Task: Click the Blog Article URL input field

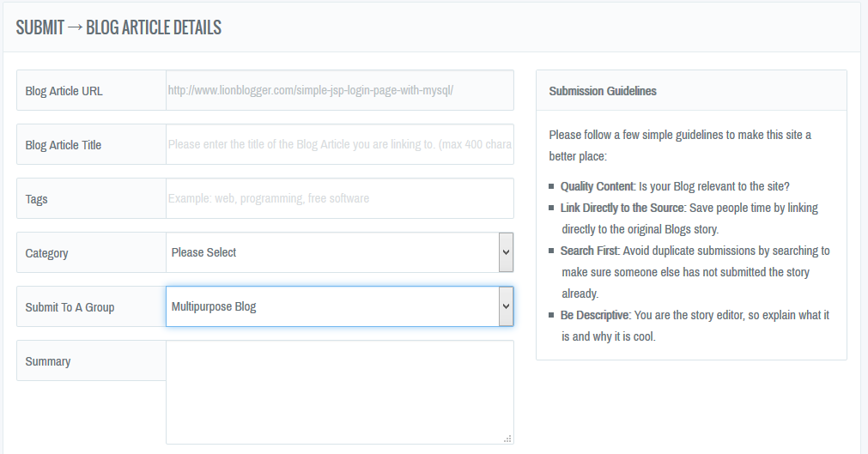Action: pos(339,90)
